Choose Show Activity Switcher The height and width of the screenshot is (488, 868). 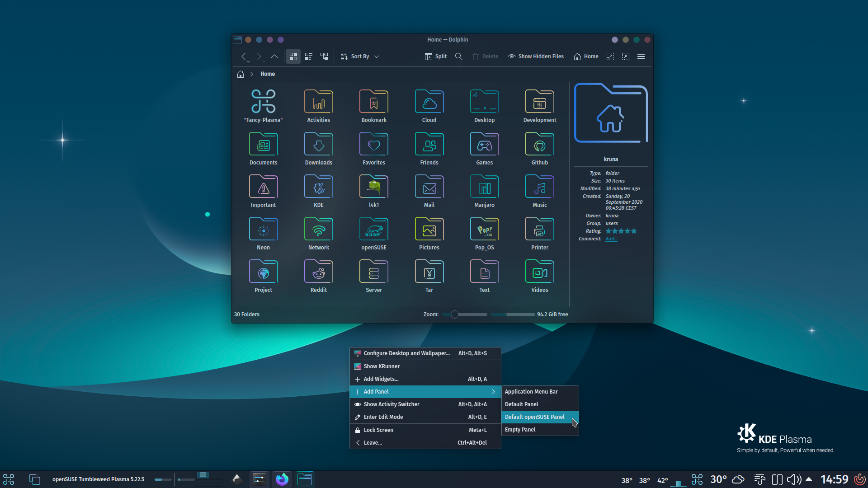click(x=425, y=404)
